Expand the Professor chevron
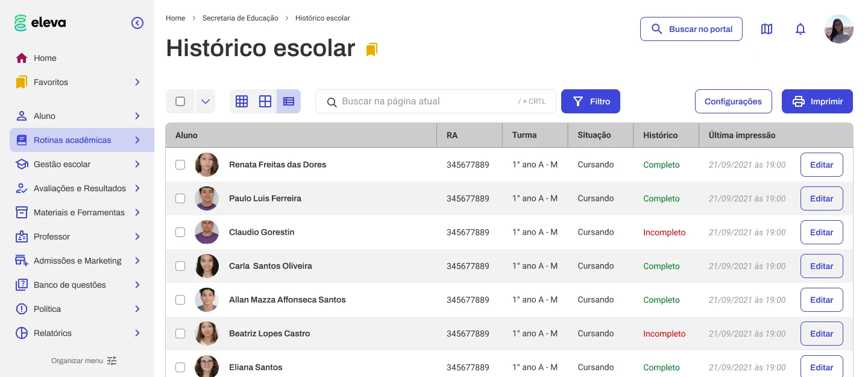Image resolution: width=868 pixels, height=377 pixels. (137, 236)
